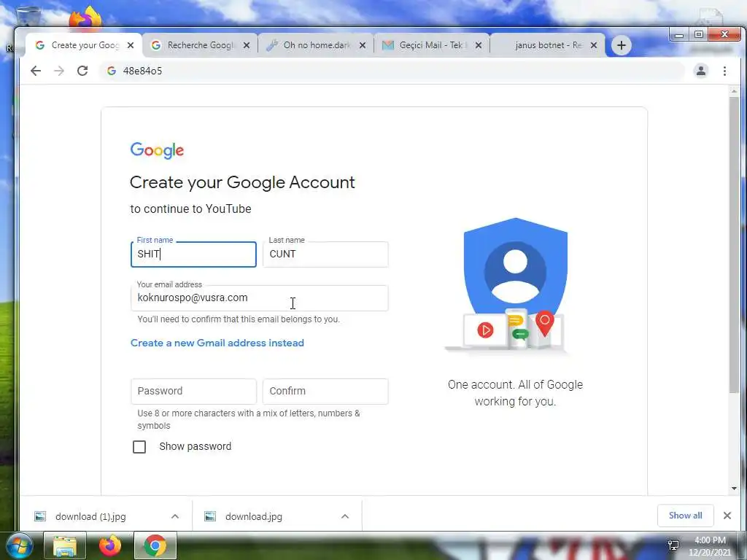Screen dimensions: 747x560
Task: Click the address bar showing 48e84o5
Action: point(391,71)
